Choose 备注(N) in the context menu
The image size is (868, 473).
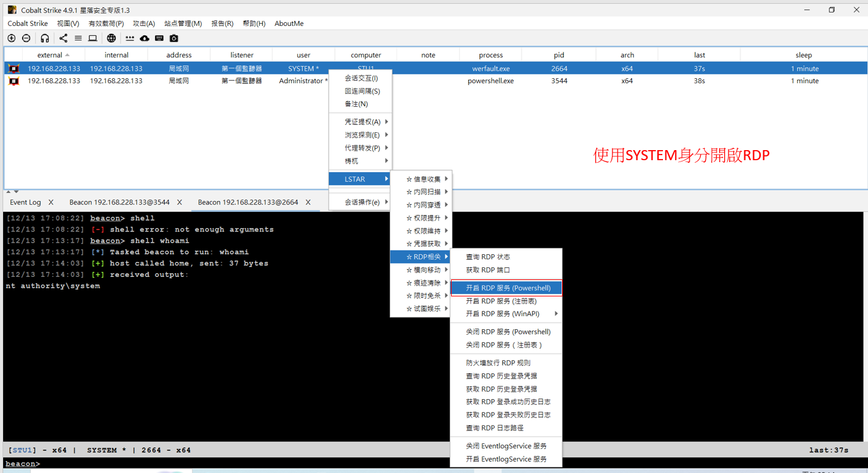(x=360, y=104)
